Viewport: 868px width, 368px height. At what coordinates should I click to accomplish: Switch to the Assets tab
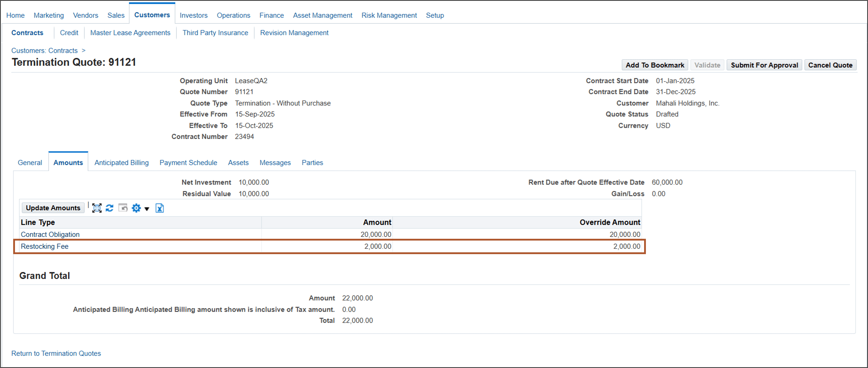click(x=238, y=163)
